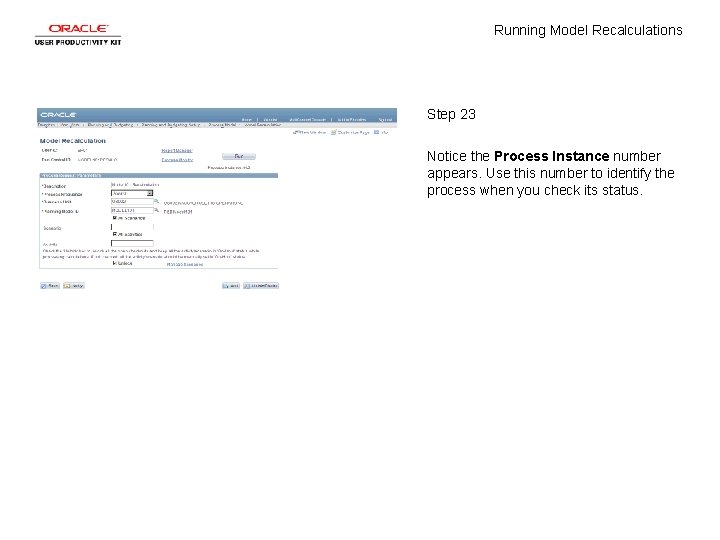Click the Update/Display button

[261, 286]
